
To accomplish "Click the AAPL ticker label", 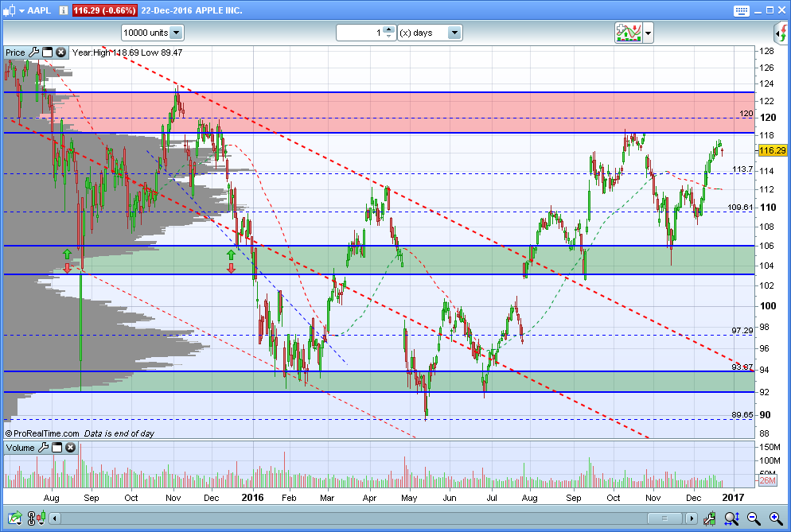I will click(39, 10).
